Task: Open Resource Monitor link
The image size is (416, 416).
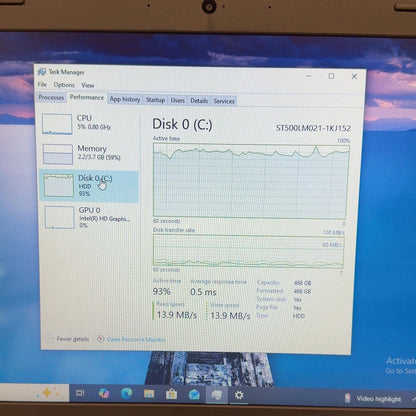Action: [x=136, y=339]
